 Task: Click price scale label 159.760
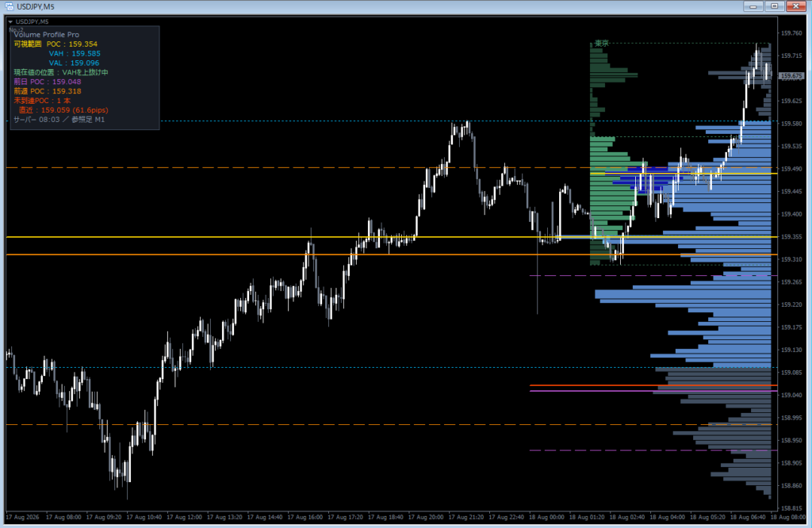click(791, 33)
